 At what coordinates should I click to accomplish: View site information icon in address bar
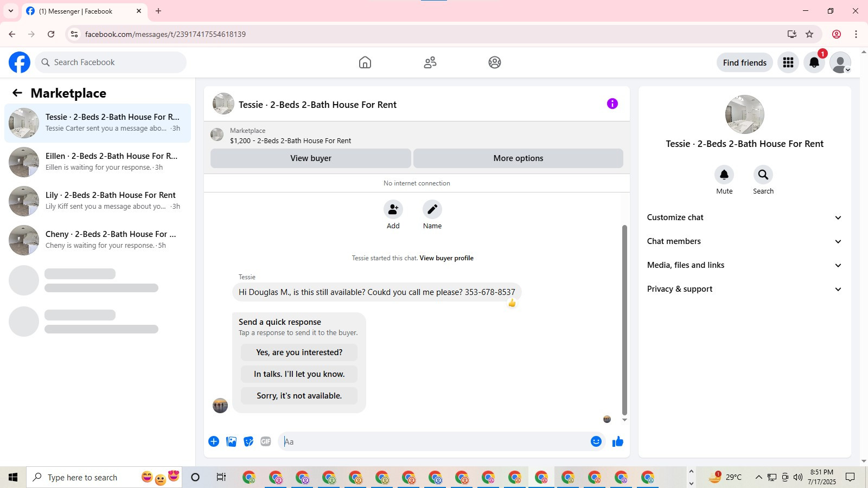tap(74, 34)
